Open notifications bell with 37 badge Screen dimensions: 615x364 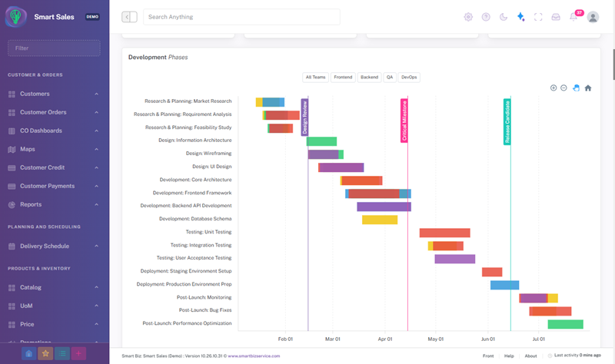574,16
